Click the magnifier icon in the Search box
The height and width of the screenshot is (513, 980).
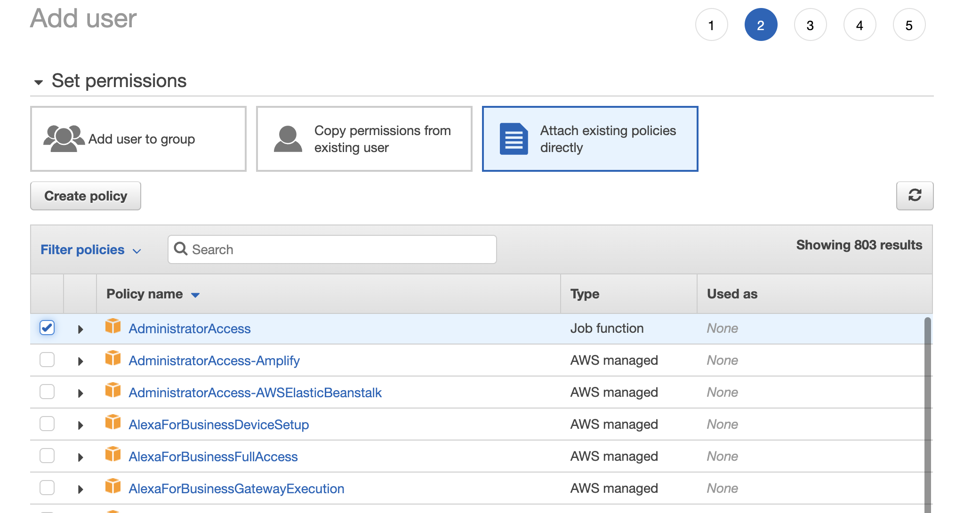[x=181, y=248]
